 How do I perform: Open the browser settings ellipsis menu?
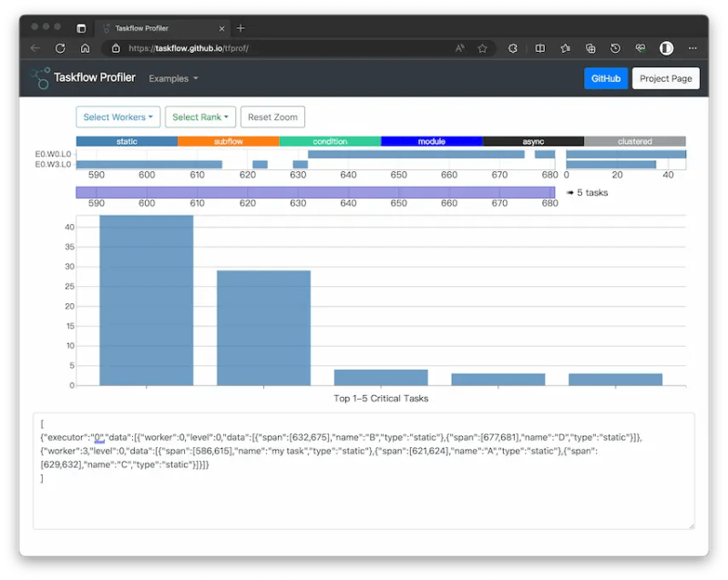692,48
